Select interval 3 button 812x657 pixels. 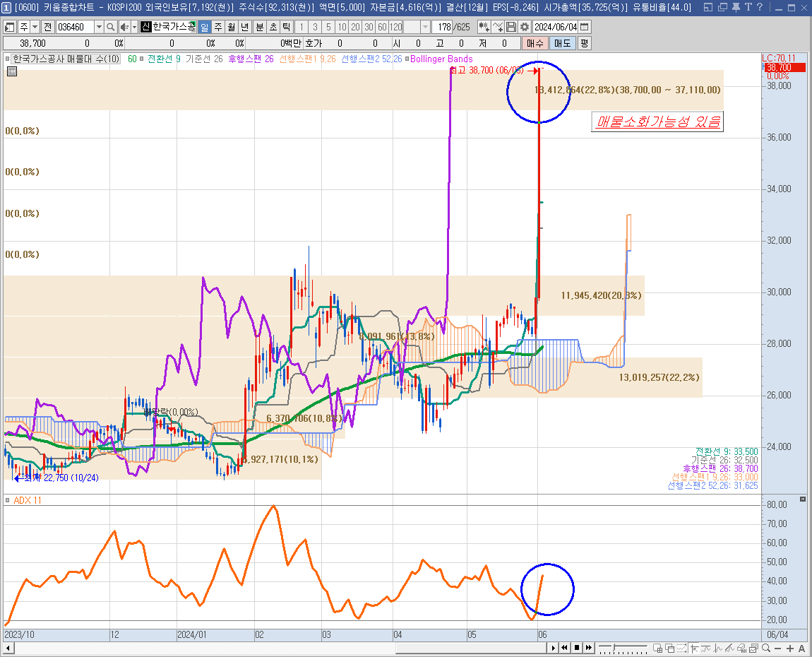click(x=315, y=27)
